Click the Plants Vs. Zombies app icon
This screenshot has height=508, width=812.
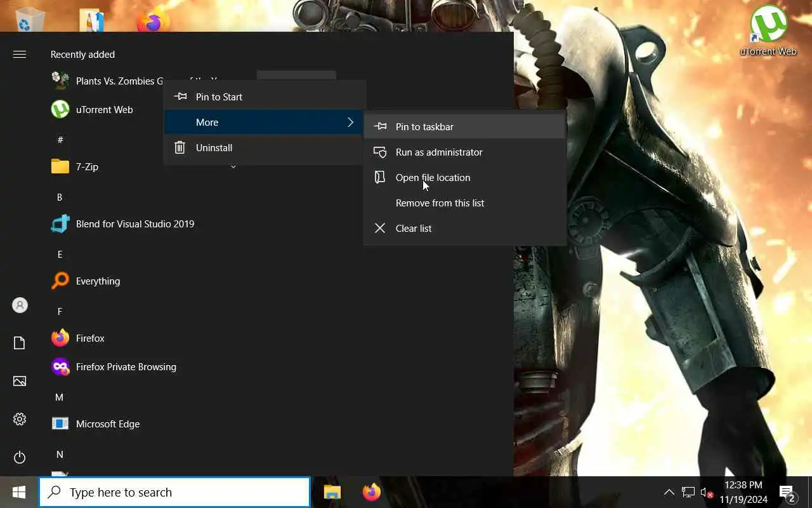click(60, 81)
